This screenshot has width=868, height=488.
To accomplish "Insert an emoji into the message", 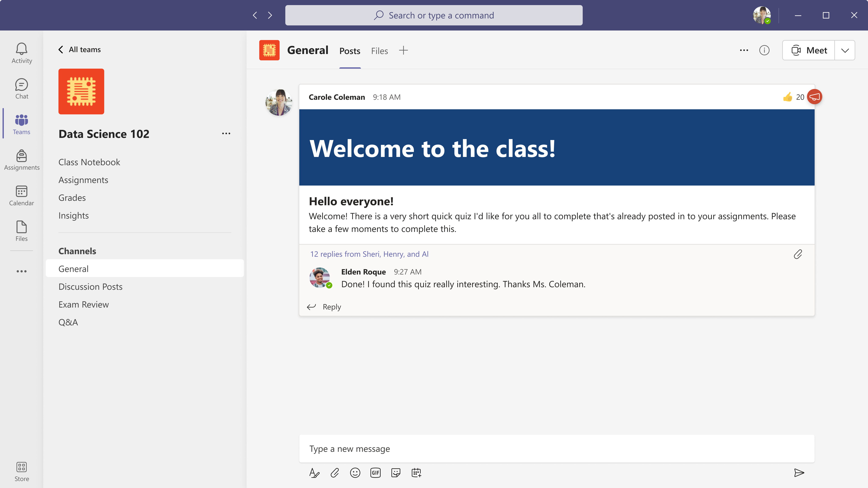I will (x=355, y=473).
